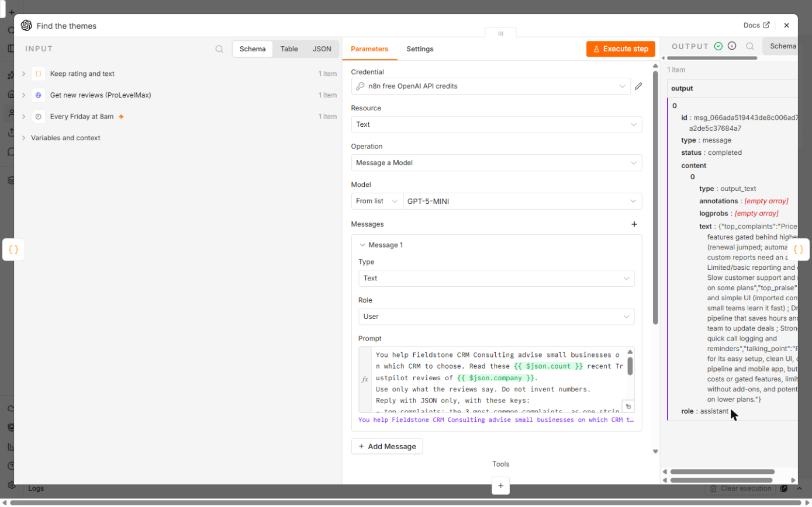812x507 pixels.
Task: Open the Role dropdown showing User
Action: click(496, 317)
